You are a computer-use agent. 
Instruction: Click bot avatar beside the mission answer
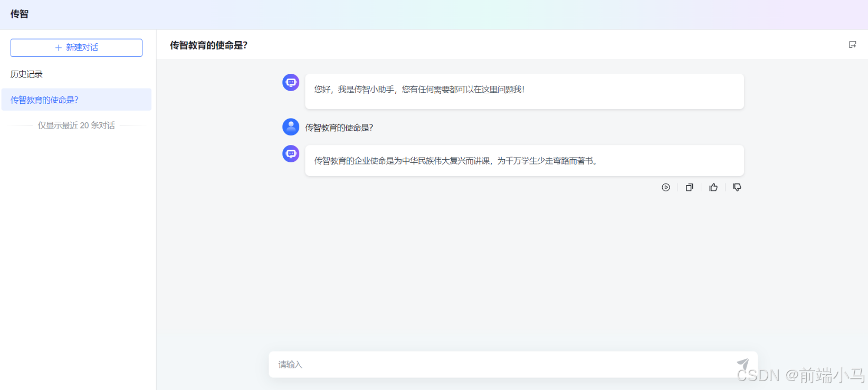pos(291,154)
